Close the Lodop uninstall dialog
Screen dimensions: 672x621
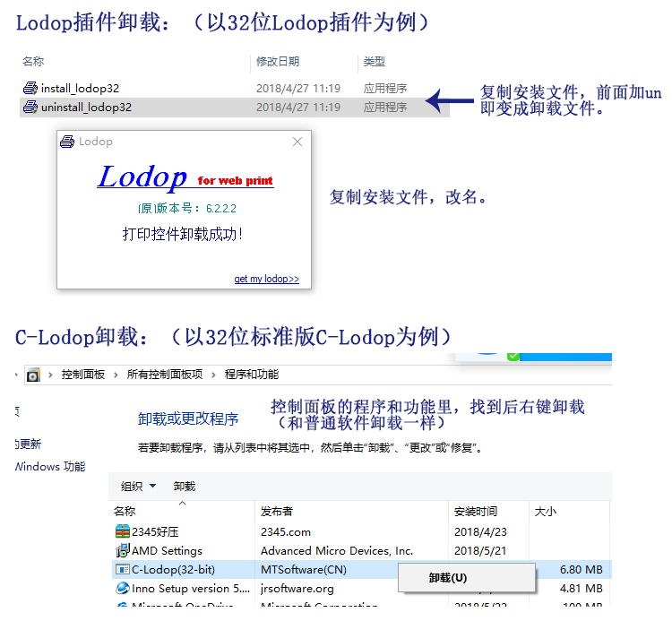coord(297,142)
